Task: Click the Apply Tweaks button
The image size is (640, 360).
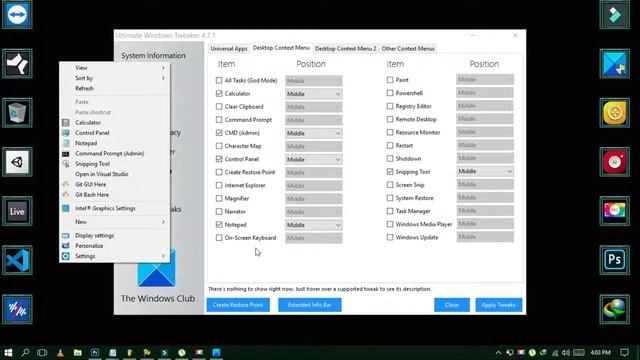Action: click(x=498, y=305)
